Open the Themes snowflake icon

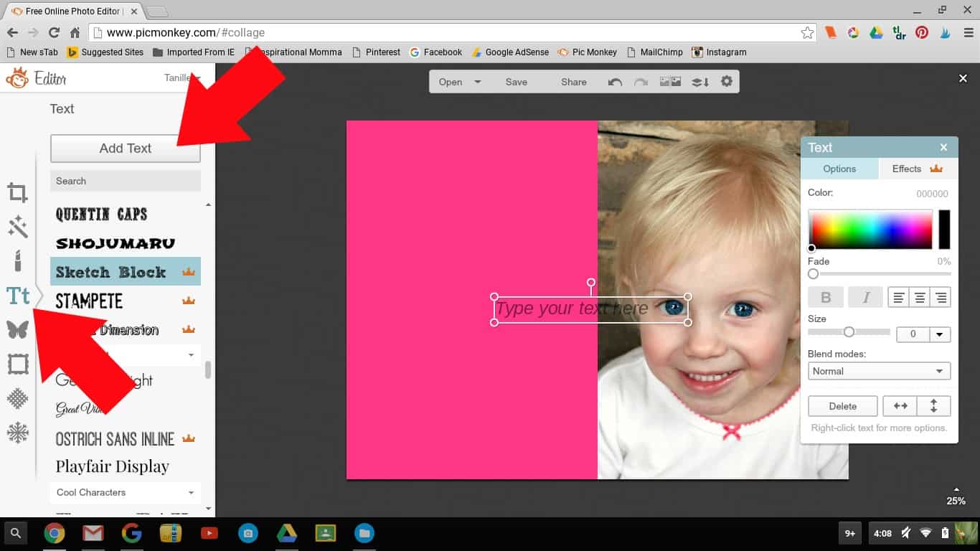[17, 433]
